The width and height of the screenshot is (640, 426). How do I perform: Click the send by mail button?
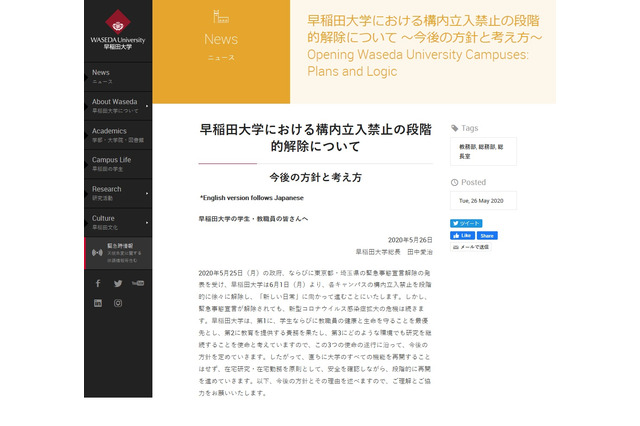471,247
